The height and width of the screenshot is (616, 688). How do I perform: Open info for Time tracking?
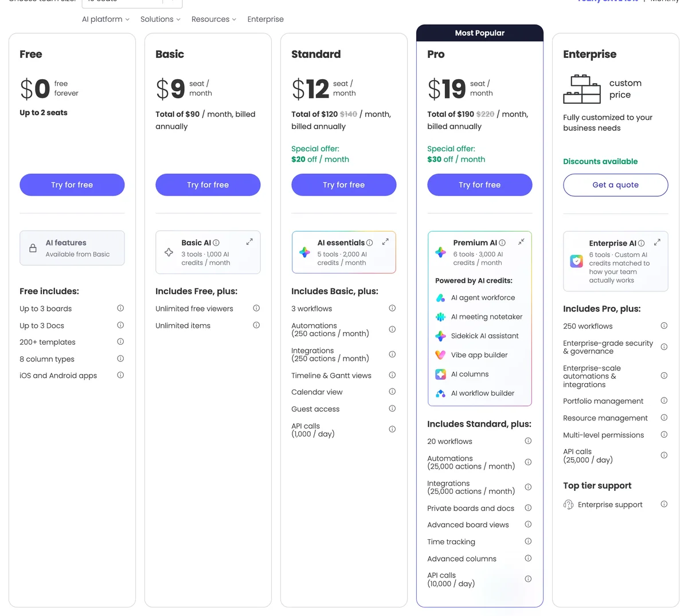click(528, 541)
